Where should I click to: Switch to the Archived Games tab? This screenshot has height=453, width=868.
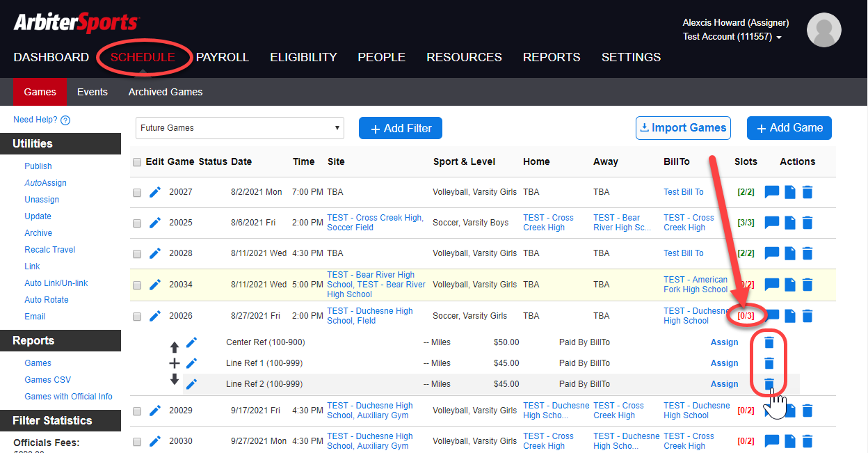[166, 92]
